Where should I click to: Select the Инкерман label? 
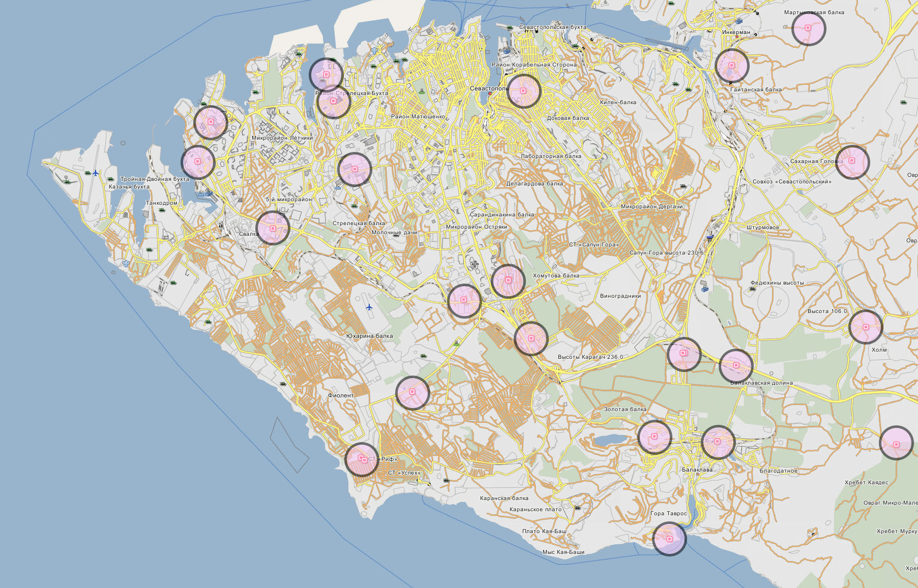pyautogui.click(x=736, y=32)
